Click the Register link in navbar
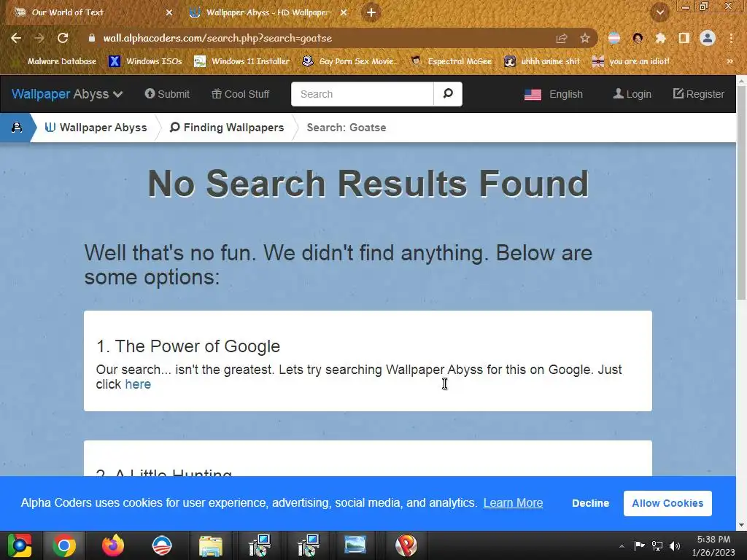The height and width of the screenshot is (560, 747). click(698, 94)
